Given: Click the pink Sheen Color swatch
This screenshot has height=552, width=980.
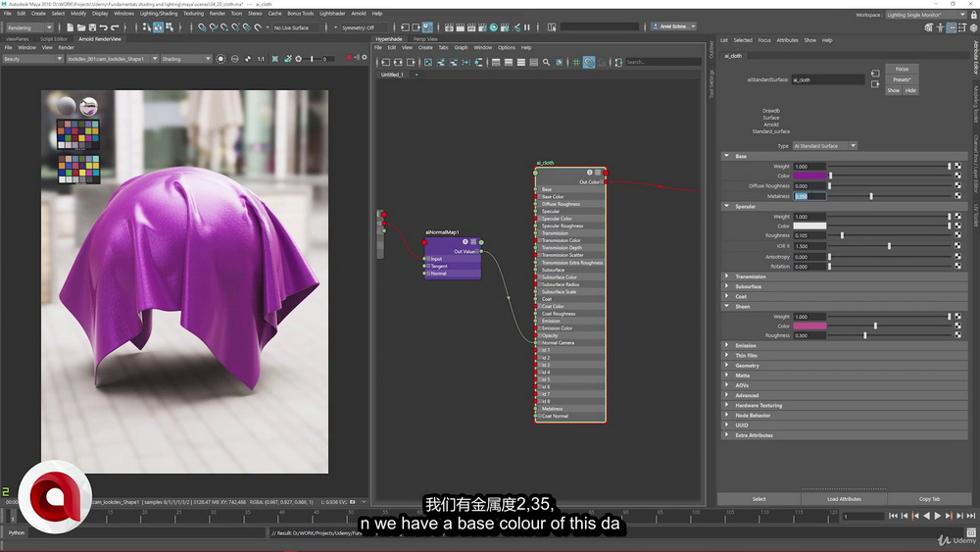Looking at the screenshot, I should (x=809, y=326).
